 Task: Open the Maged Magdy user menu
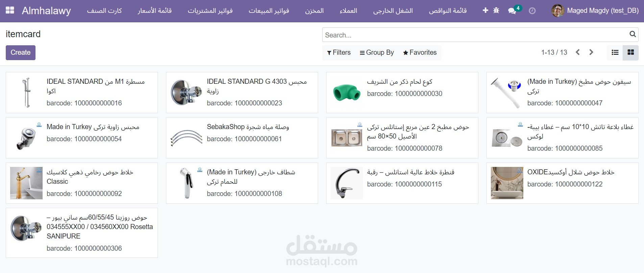[595, 11]
